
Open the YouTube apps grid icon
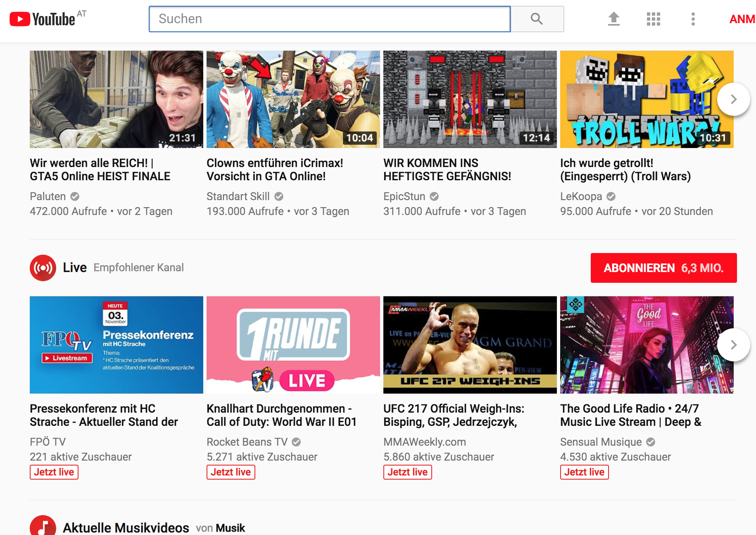click(654, 19)
